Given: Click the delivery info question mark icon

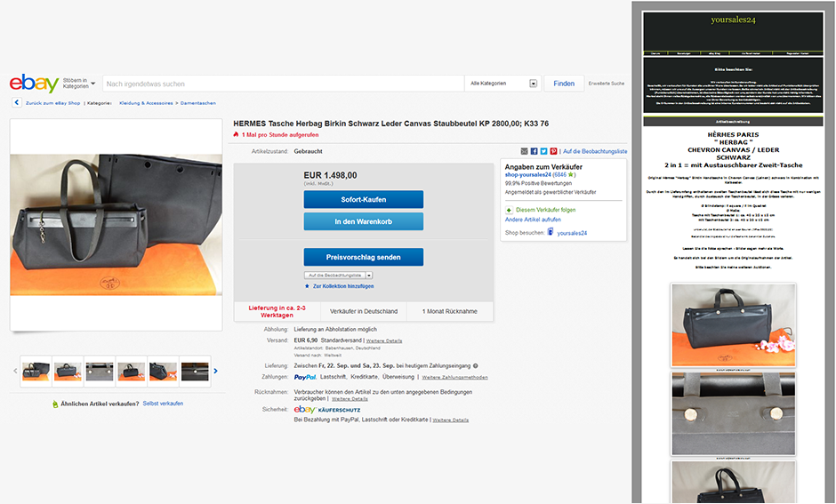Looking at the screenshot, I should (476, 366).
